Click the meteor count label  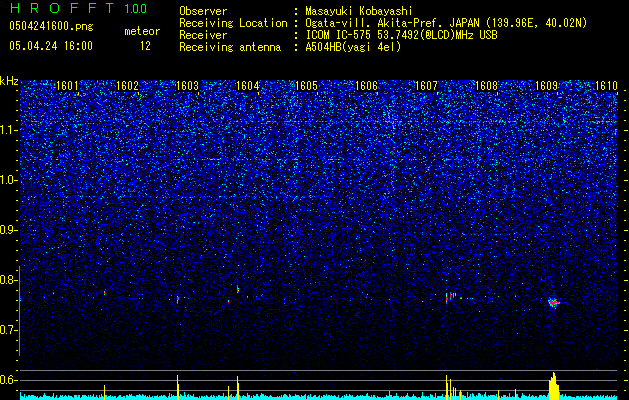[x=142, y=31]
